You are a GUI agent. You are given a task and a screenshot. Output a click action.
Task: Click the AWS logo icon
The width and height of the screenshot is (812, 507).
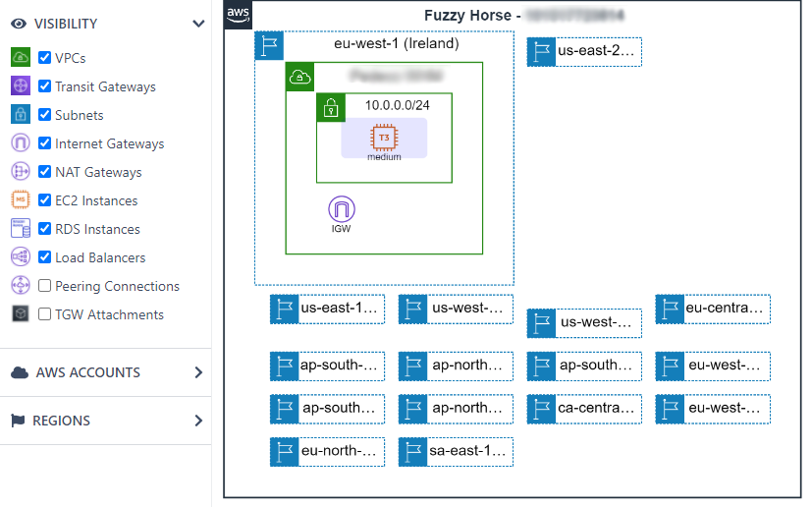coord(239,15)
